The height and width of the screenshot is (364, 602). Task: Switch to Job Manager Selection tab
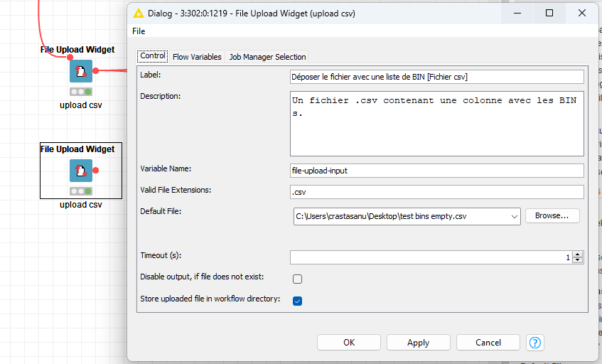[x=267, y=57]
